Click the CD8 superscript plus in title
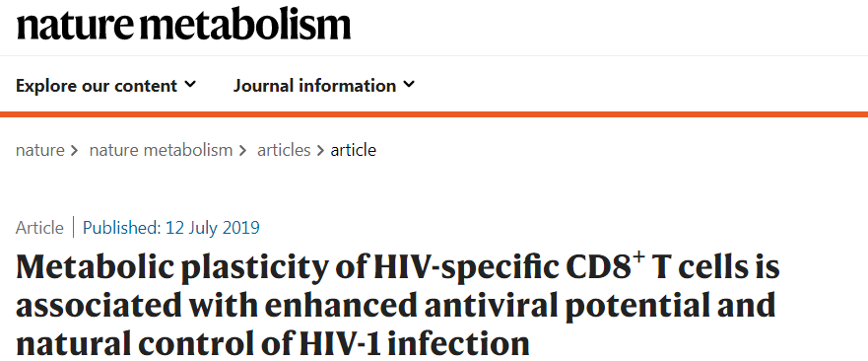The height and width of the screenshot is (361, 868). point(640,258)
